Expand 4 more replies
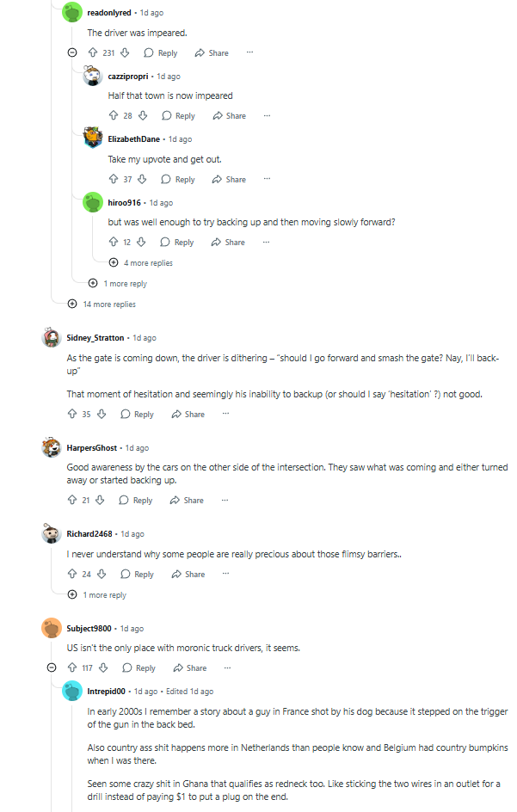The image size is (517, 812). click(x=114, y=262)
